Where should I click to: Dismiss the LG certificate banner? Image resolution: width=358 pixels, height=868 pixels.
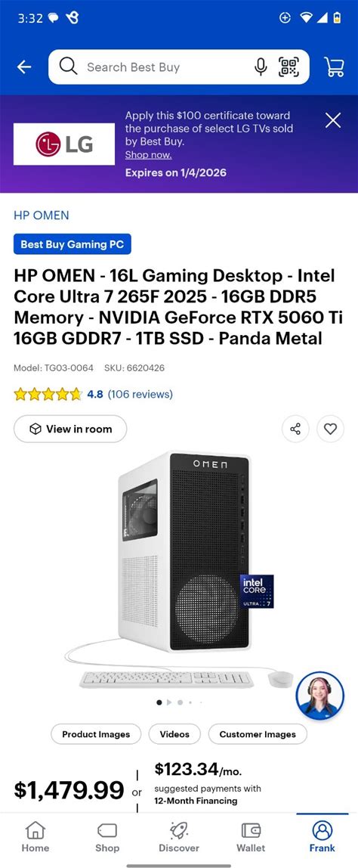pyautogui.click(x=333, y=120)
